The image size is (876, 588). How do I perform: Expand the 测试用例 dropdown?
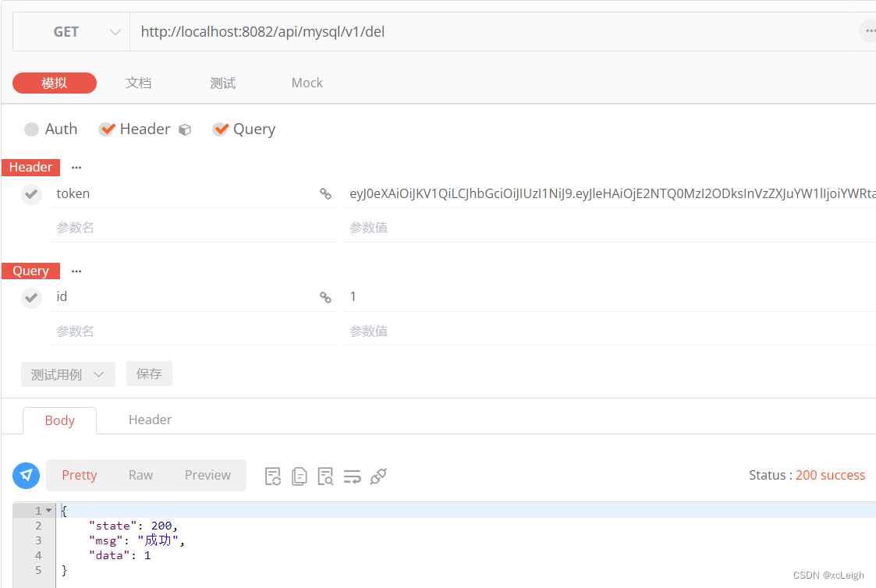point(68,374)
